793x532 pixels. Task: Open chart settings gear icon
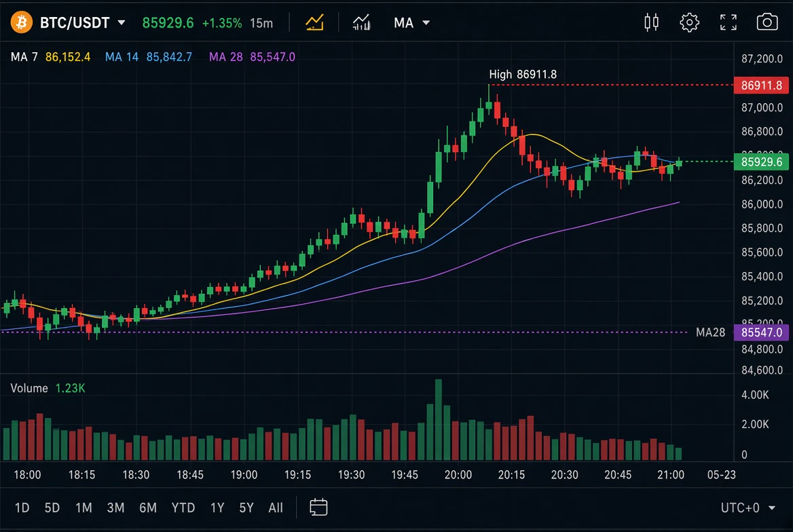[689, 23]
